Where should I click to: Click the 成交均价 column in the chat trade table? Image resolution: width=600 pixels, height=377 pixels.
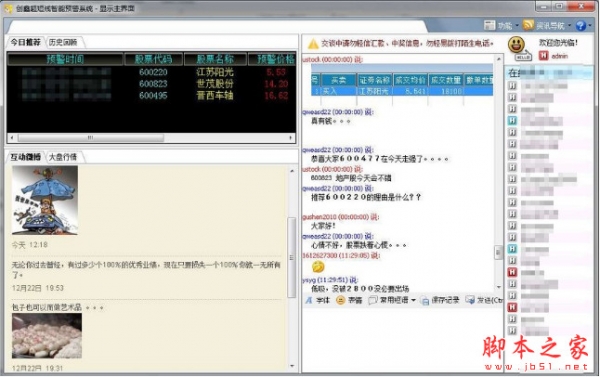[410, 80]
